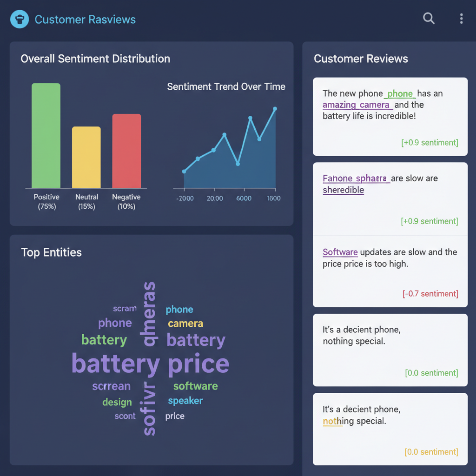Click the last point on the trend line
The width and height of the screenshot is (476, 476).
tap(275, 109)
